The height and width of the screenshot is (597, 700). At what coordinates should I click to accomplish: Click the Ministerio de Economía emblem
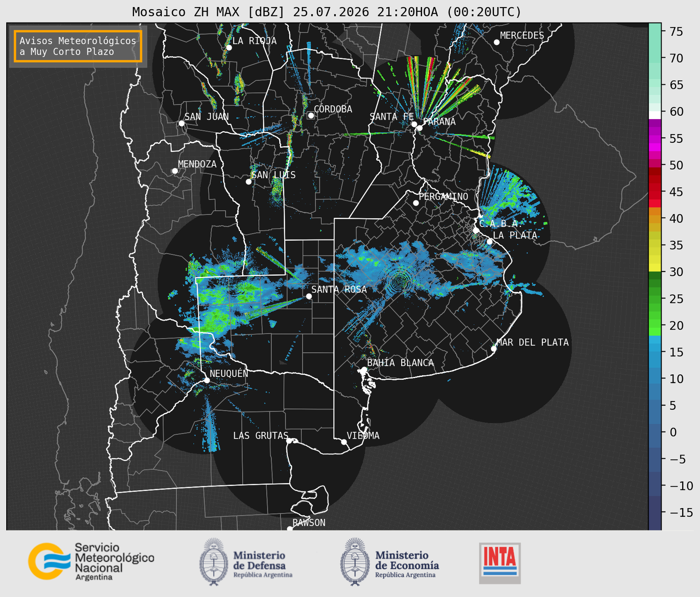354,562
